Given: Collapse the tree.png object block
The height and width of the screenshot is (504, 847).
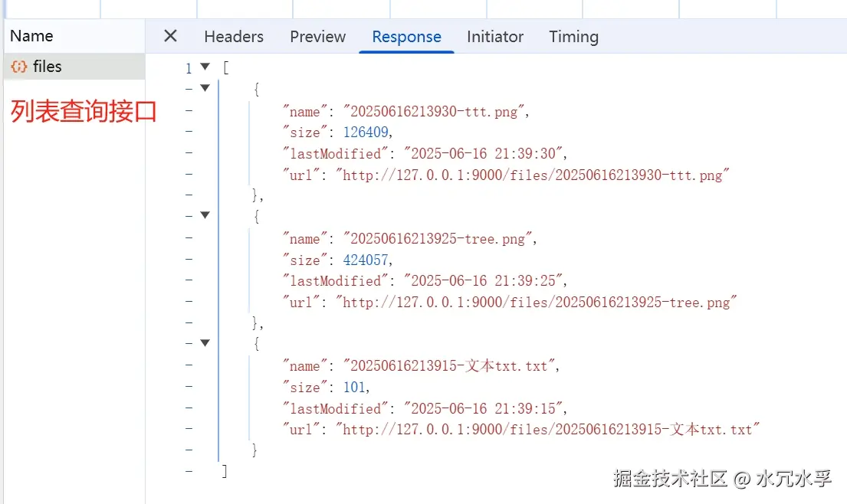Looking at the screenshot, I should (205, 215).
